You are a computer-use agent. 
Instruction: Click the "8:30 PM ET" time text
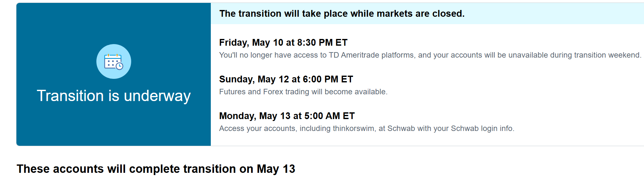322,42
